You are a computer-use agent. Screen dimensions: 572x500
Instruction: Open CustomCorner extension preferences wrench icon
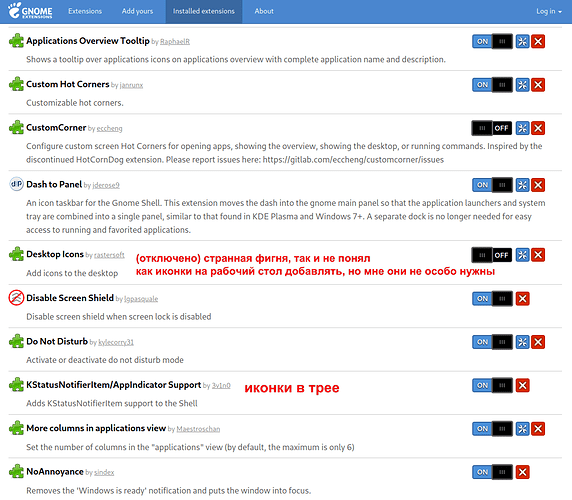tap(522, 128)
